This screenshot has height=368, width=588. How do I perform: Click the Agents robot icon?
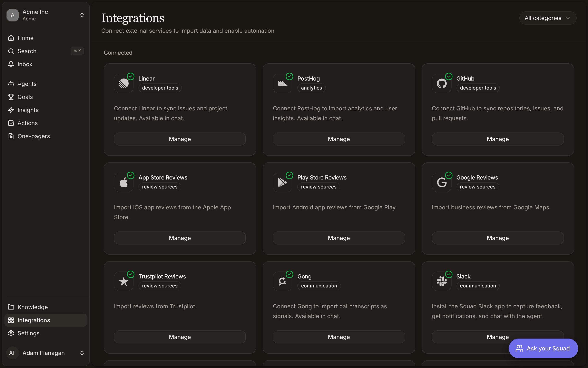point(11,84)
